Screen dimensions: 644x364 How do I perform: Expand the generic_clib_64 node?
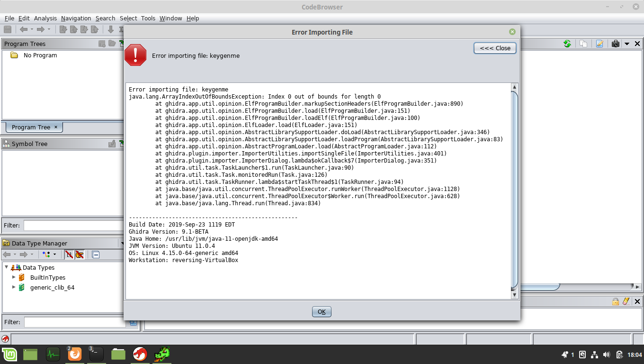tap(14, 287)
